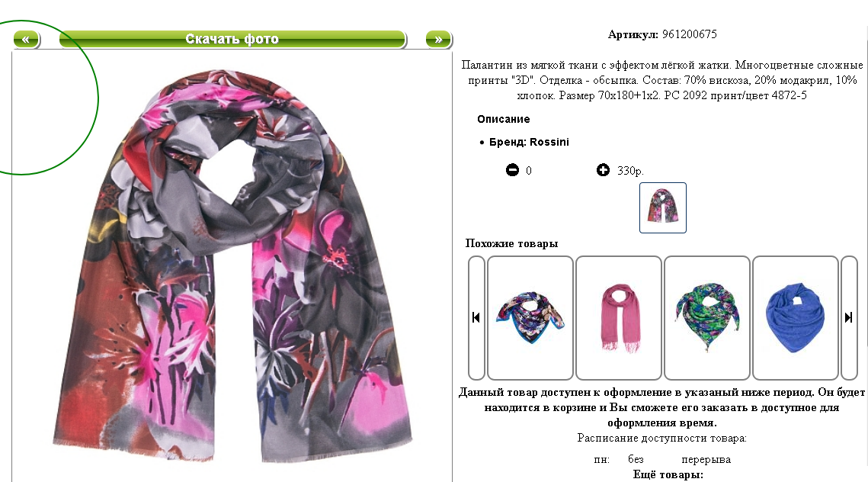
Task: Click the Похожие товары heading
Action: click(x=511, y=243)
